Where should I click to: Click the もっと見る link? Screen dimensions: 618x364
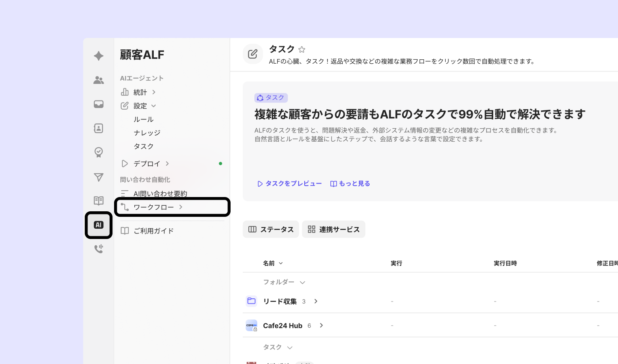pyautogui.click(x=350, y=184)
